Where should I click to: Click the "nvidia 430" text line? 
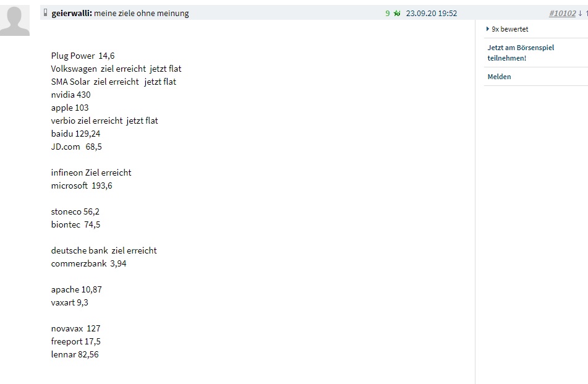[70, 95]
